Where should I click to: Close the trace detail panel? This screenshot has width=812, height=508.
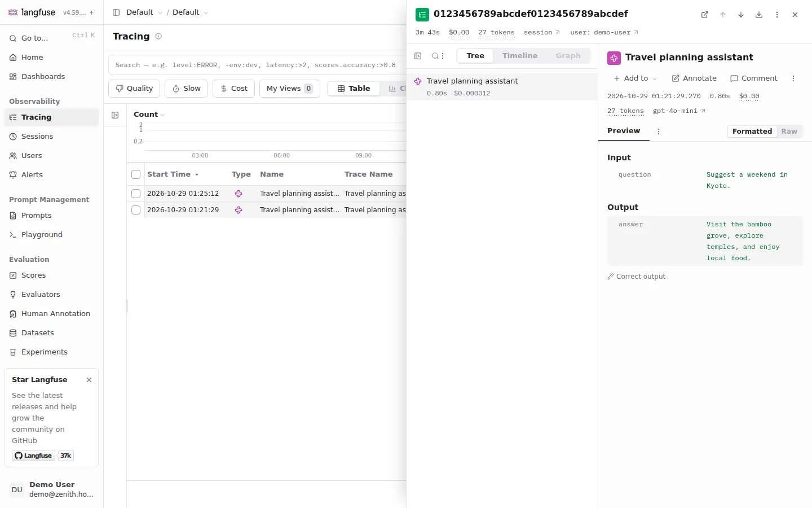795,15
